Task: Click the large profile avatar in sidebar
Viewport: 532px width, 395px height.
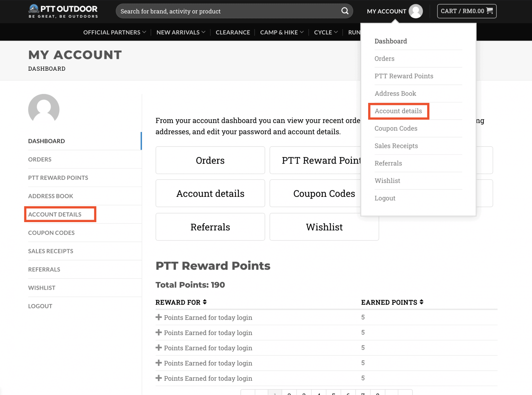Action: [44, 109]
